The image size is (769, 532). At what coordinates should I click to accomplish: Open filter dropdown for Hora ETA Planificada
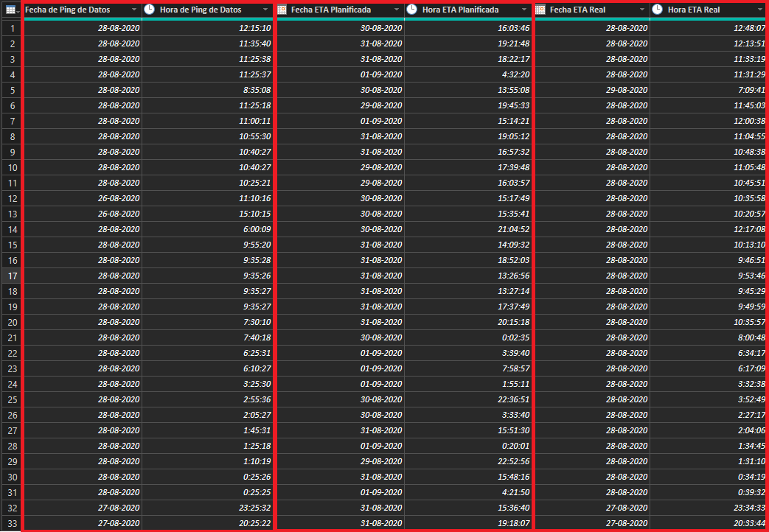point(525,10)
